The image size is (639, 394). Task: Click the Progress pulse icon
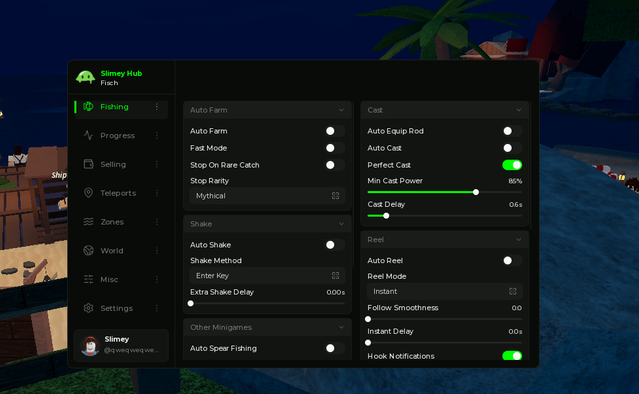tap(88, 135)
